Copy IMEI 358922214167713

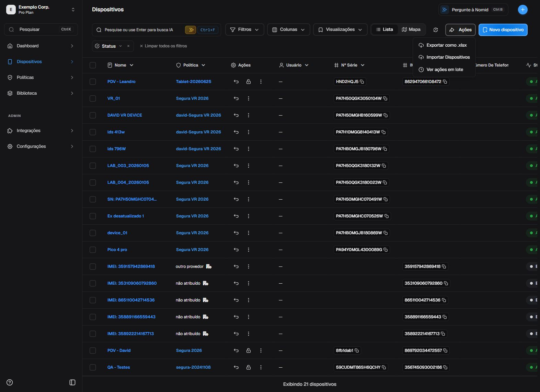[x=443, y=334]
